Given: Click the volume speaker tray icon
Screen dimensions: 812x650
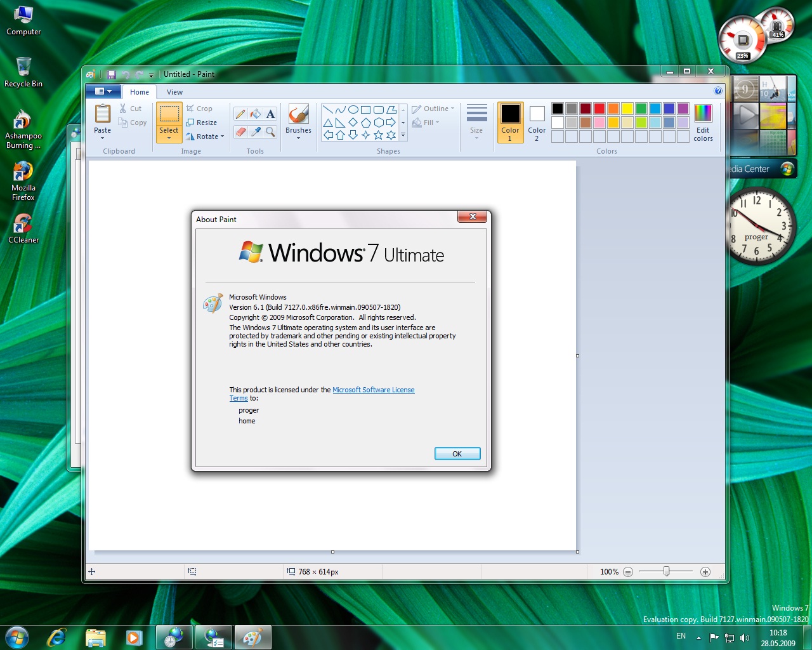Looking at the screenshot, I should tap(745, 637).
